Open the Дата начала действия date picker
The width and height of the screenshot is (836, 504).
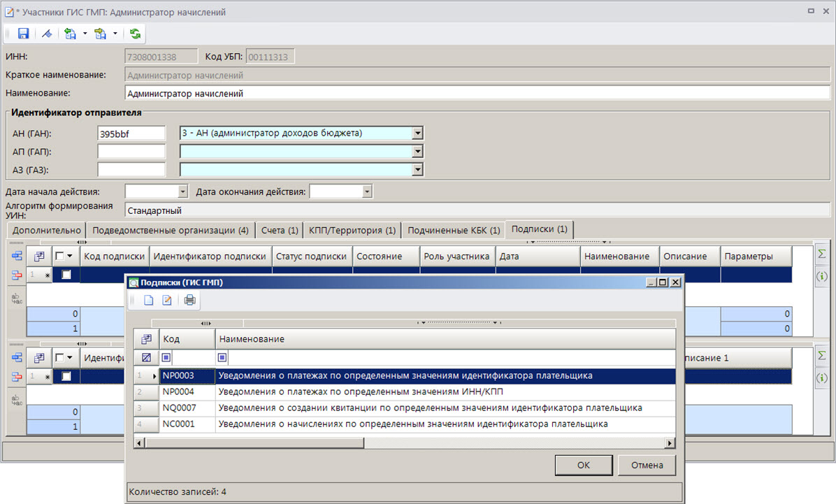point(183,192)
